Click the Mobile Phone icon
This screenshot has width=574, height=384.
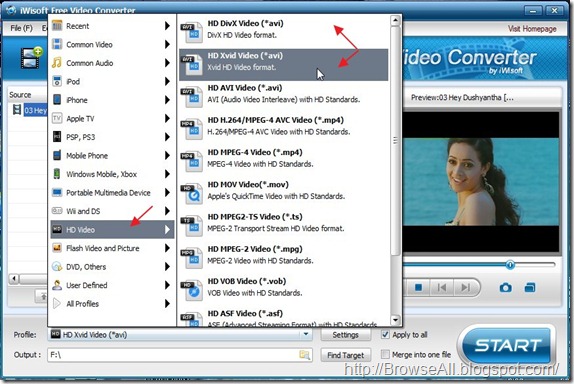(57, 155)
